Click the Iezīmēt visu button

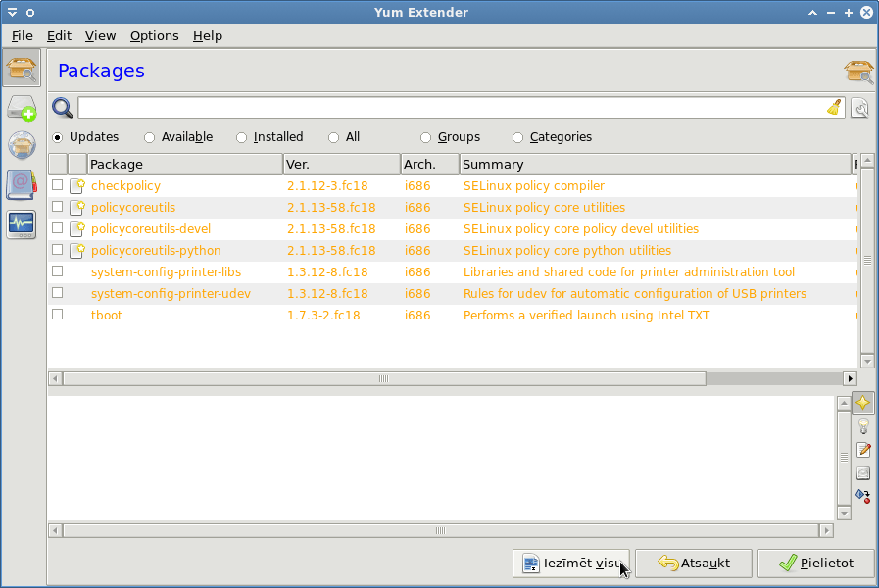[x=570, y=563]
